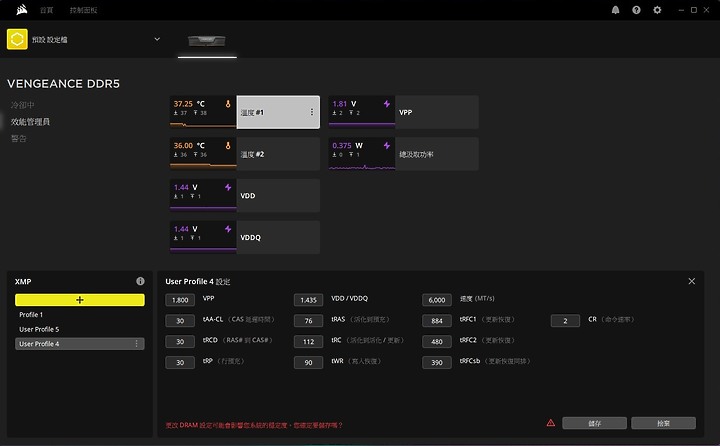The height and width of the screenshot is (446, 720).
Task: Select the temperature #2 sensor card
Action: (x=245, y=154)
